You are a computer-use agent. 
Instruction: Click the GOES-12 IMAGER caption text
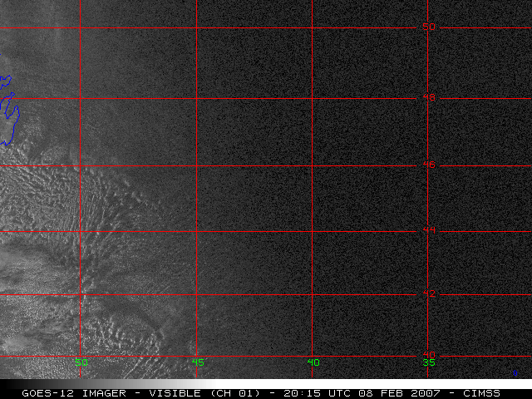tap(74, 393)
